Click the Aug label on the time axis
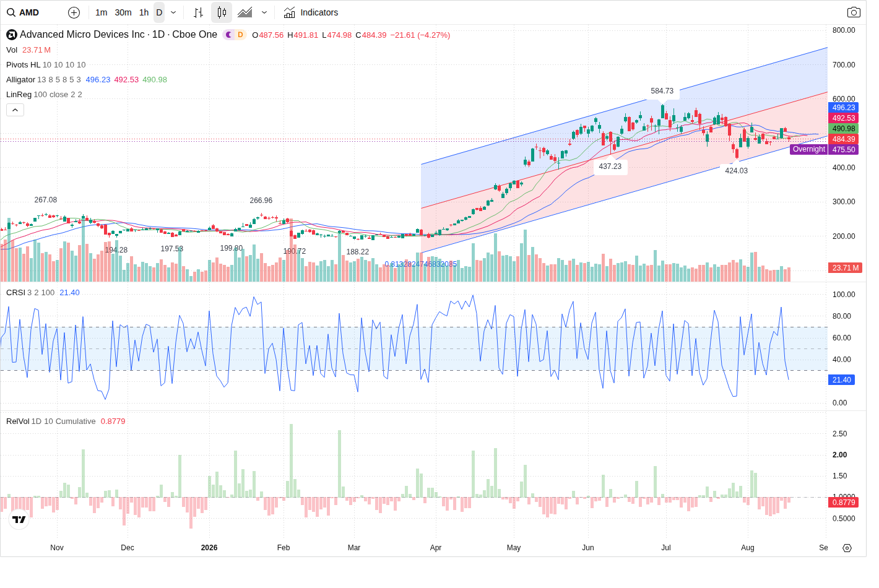This screenshot has width=879, height=588. [x=748, y=548]
